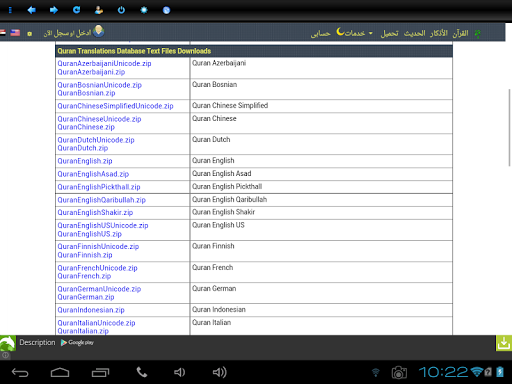Open the user account icon in toolbar
512x384 pixels.
click(x=99, y=10)
